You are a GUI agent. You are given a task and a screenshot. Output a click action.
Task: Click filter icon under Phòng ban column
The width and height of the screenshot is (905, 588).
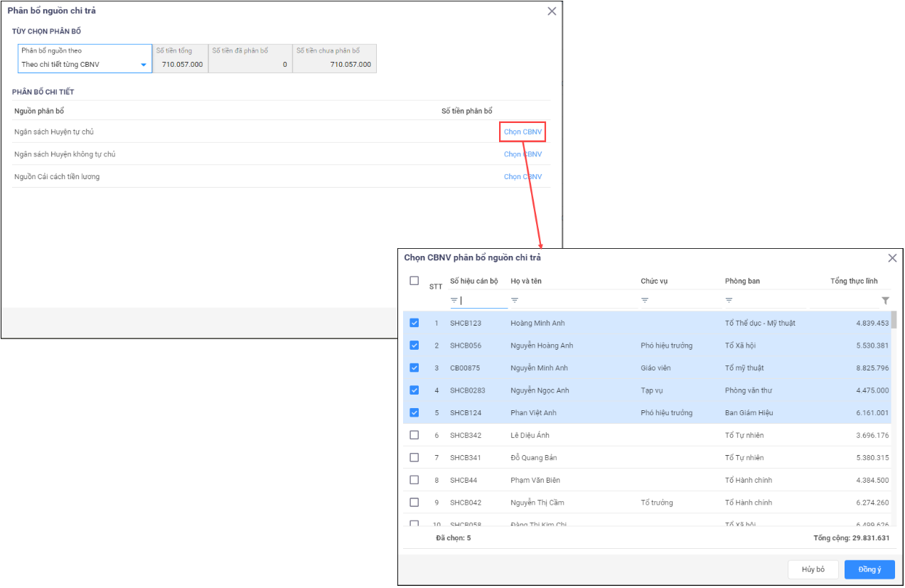point(729,301)
